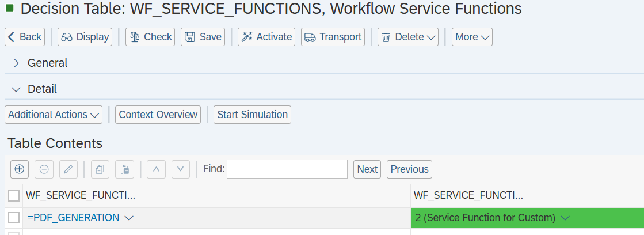Screen dimensions: 644x235
Task: Open the Additional Actions dropdown
Action: click(54, 115)
